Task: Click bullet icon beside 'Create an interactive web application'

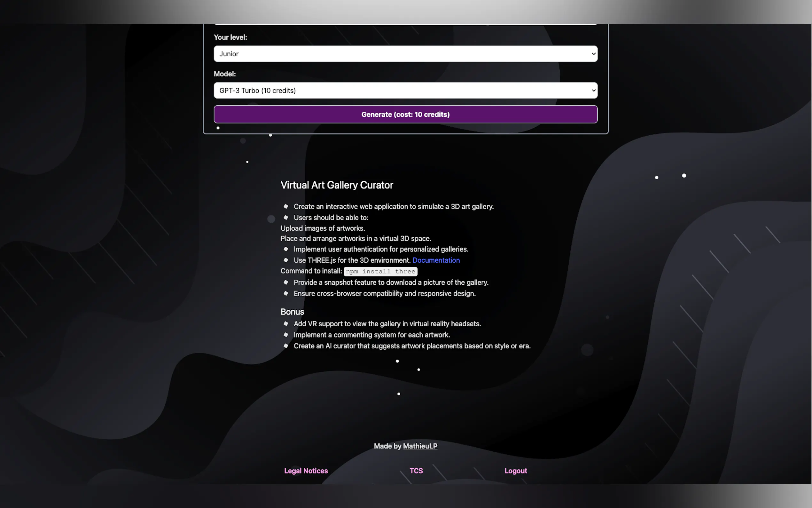Action: 286,206
